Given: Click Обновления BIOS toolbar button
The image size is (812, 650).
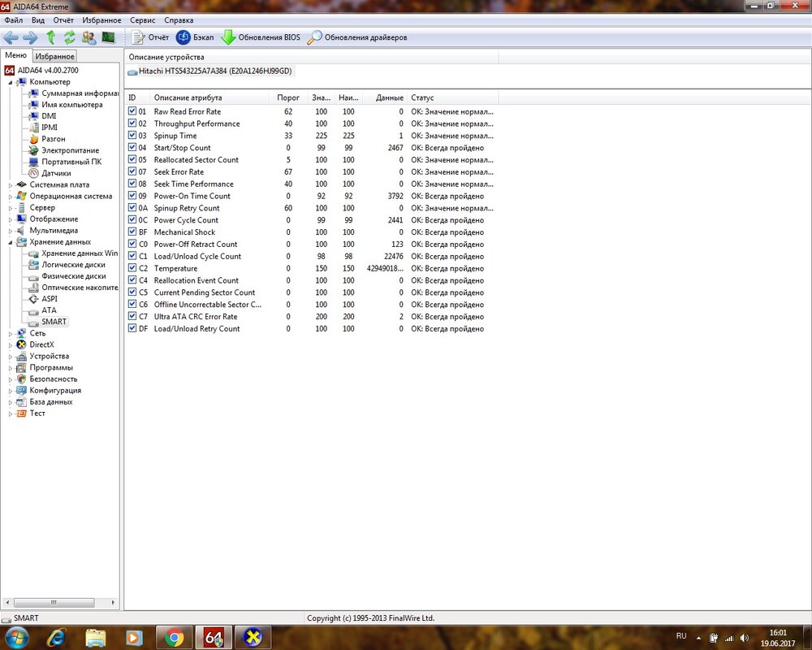Looking at the screenshot, I should pyautogui.click(x=261, y=37).
